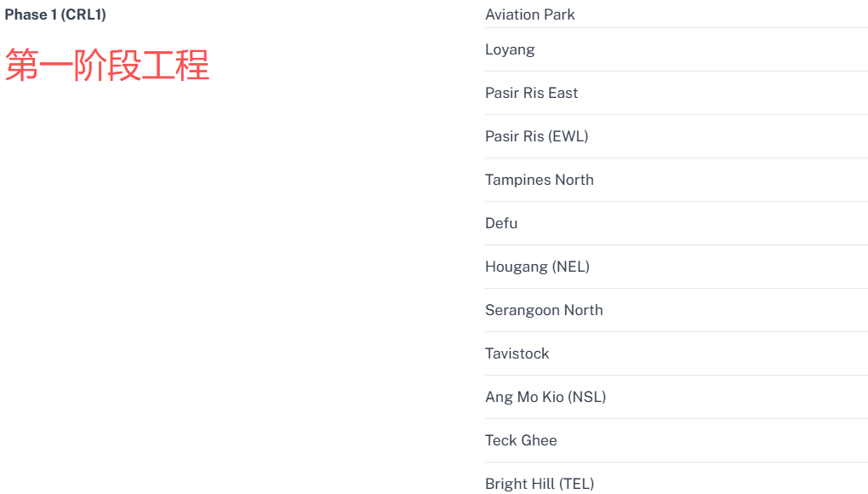Image resolution: width=868 pixels, height=494 pixels.
Task: Click the Pasir Ris East row
Action: (x=677, y=93)
